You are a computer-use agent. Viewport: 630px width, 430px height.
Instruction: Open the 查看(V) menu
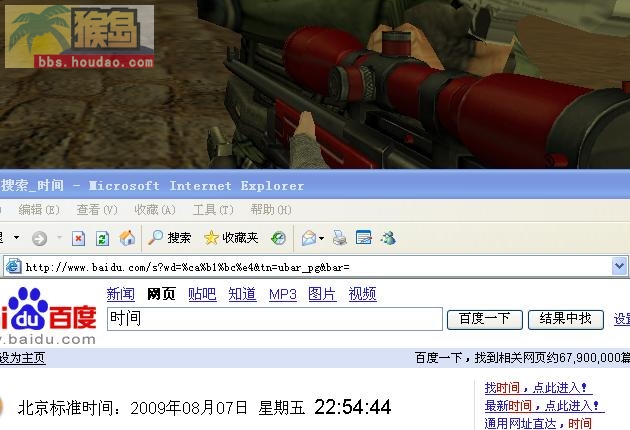pos(97,210)
